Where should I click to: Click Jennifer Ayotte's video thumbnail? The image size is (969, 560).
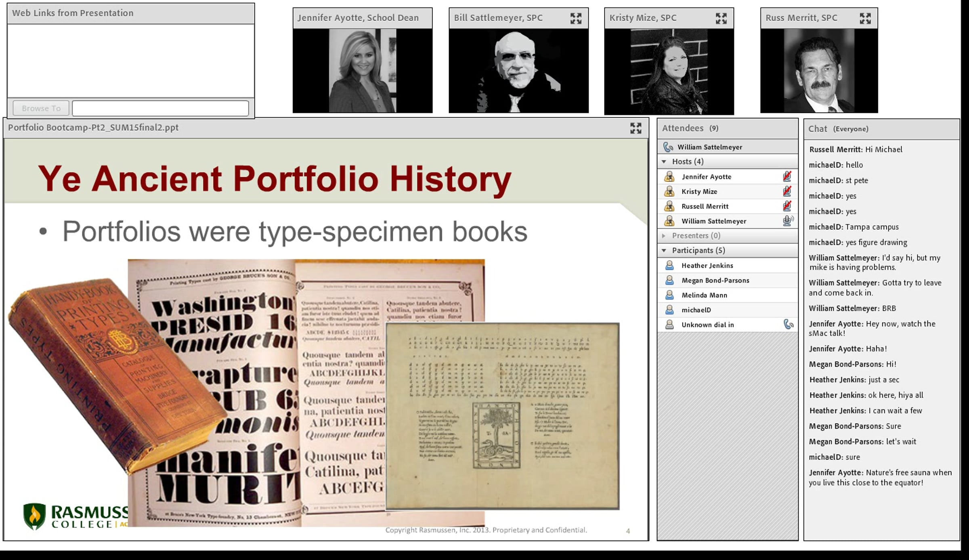coord(362,71)
